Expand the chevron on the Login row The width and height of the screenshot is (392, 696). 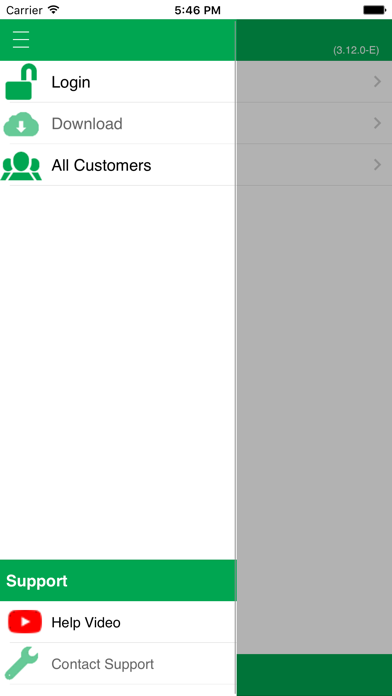(377, 82)
